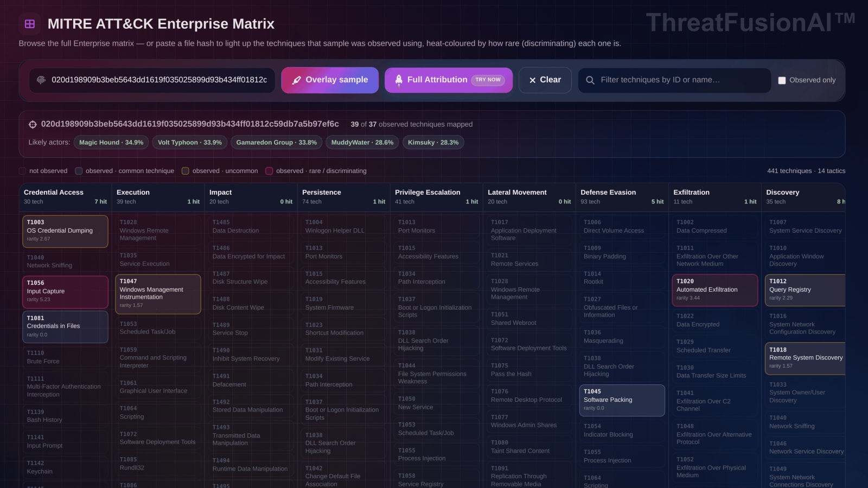This screenshot has width=868, height=488.
Task: Select the Defense Evasion tactic header
Action: pos(622,197)
